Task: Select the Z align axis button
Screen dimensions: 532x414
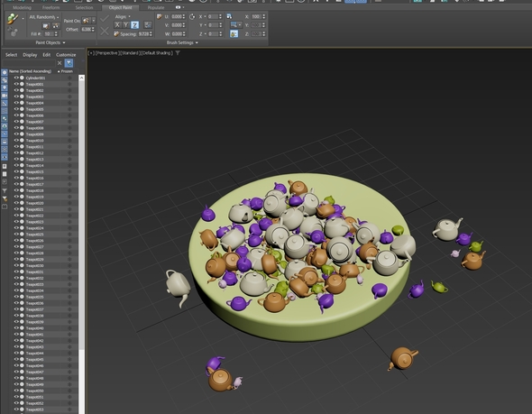Action: coord(134,24)
